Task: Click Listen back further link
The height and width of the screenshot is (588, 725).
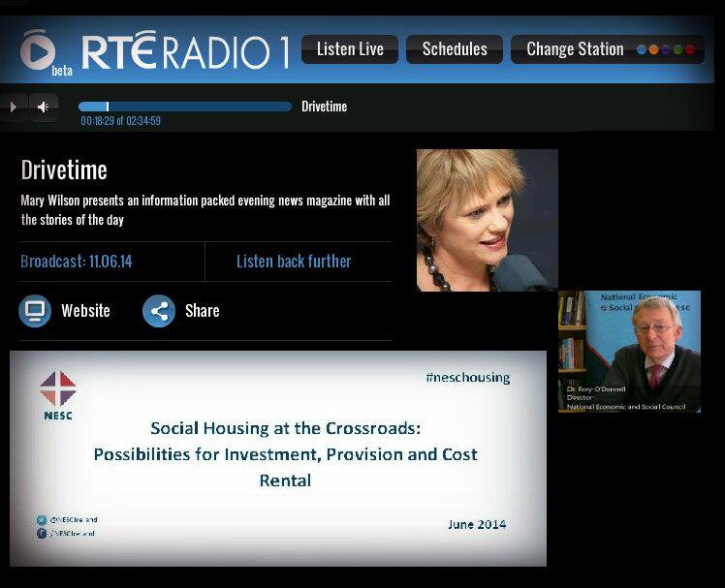Action: coord(294,262)
